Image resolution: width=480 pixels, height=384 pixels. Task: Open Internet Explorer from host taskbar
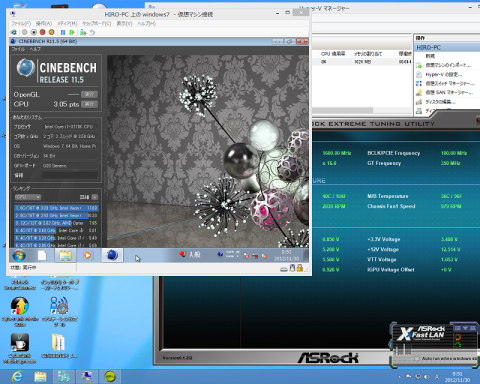point(17,377)
